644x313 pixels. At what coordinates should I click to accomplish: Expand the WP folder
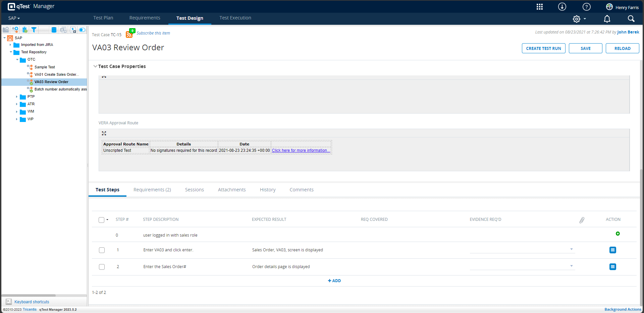17,119
